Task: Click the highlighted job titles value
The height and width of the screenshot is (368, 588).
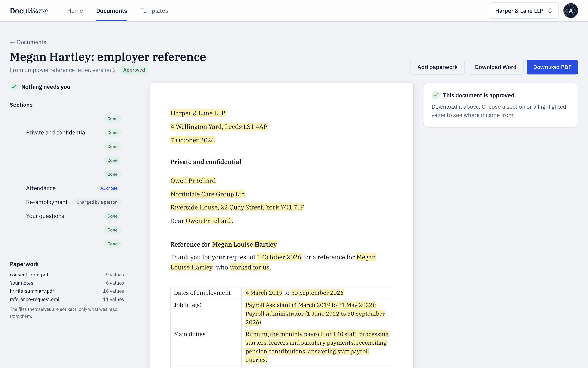Action: point(315,314)
